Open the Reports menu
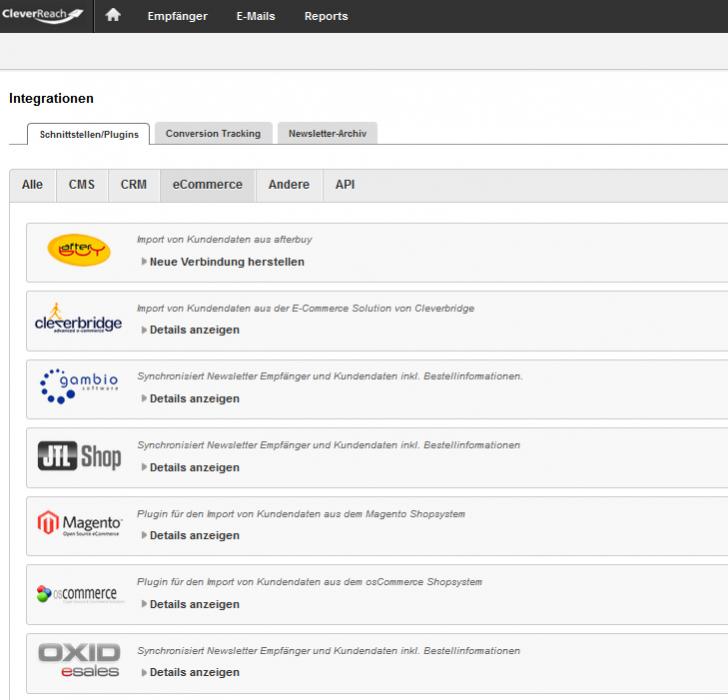 pos(326,16)
